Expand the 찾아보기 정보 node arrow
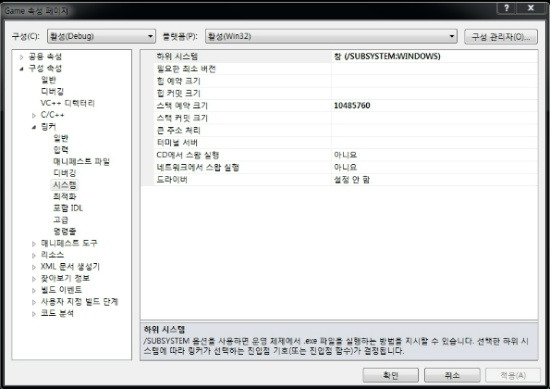Image resolution: width=550 pixels, height=389 pixels. coord(34,279)
